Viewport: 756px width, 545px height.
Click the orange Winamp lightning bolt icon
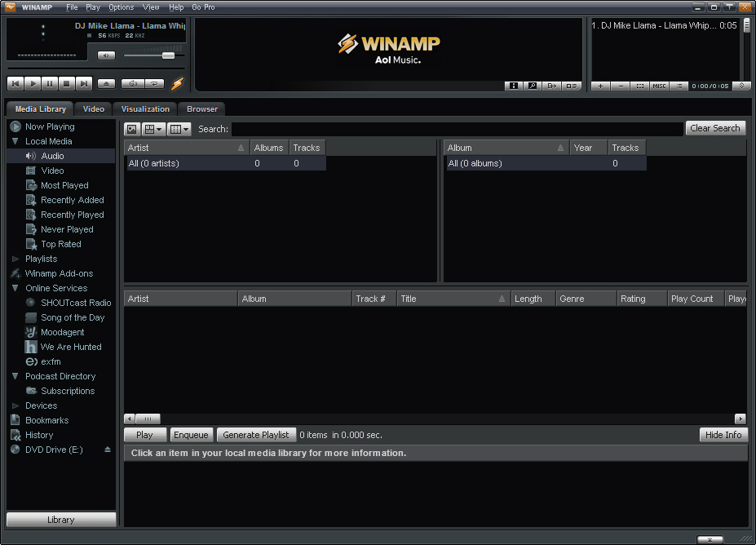pyautogui.click(x=177, y=83)
